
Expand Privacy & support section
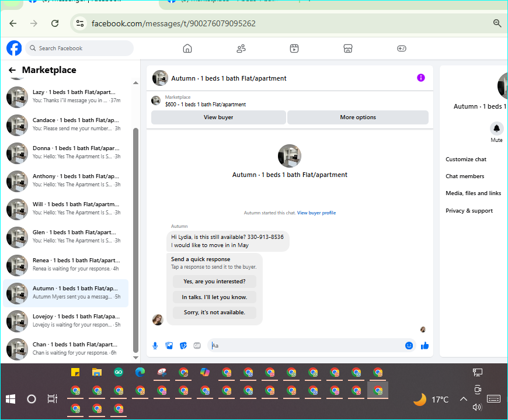(x=469, y=211)
